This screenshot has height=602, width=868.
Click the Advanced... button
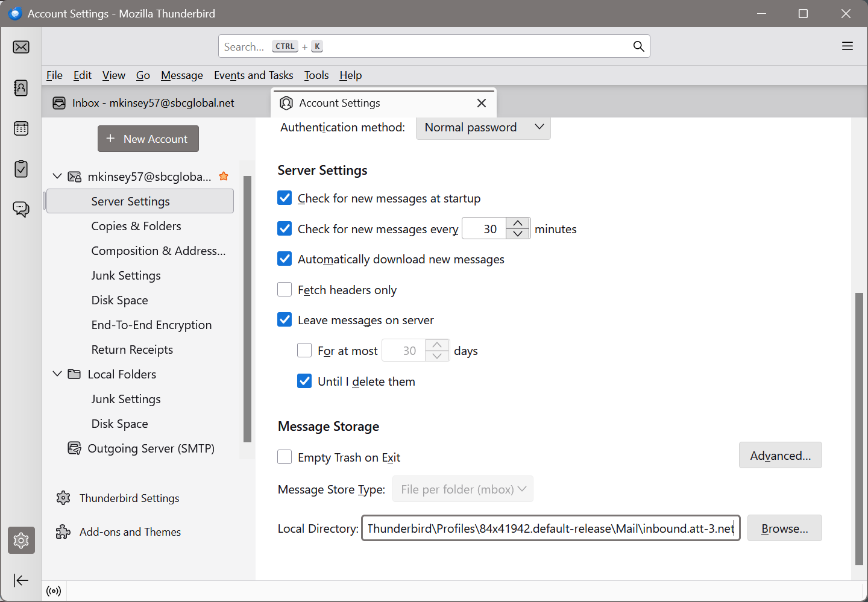point(780,456)
